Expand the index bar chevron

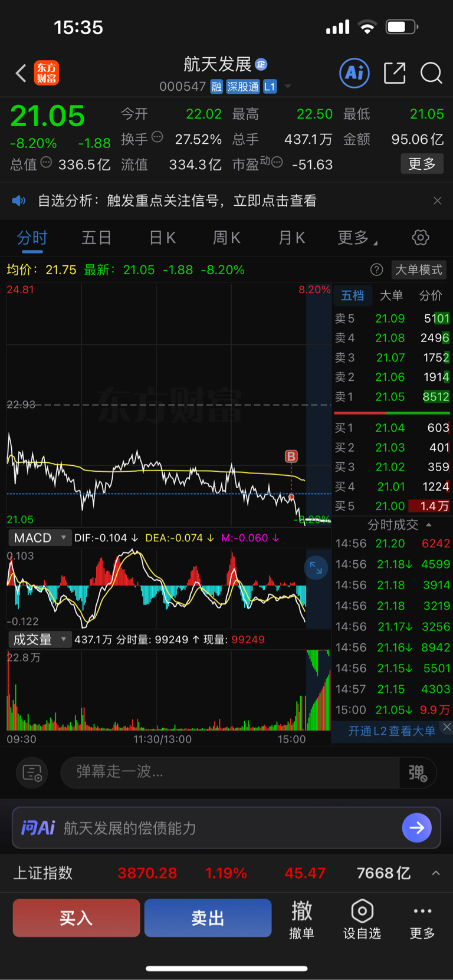click(436, 873)
